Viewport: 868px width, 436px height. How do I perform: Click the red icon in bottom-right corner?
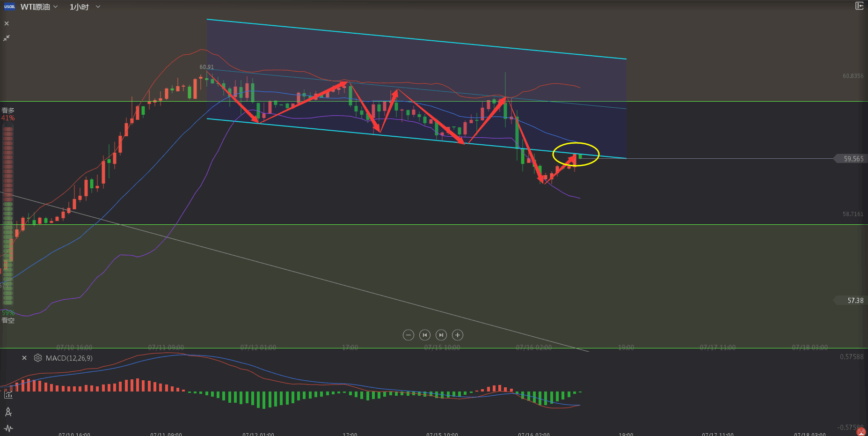coord(861,432)
